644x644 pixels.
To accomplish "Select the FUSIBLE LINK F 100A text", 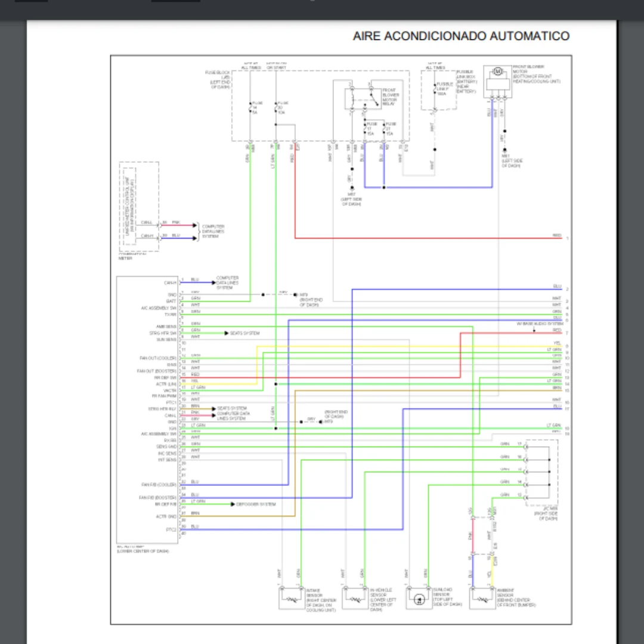I will pos(444,89).
